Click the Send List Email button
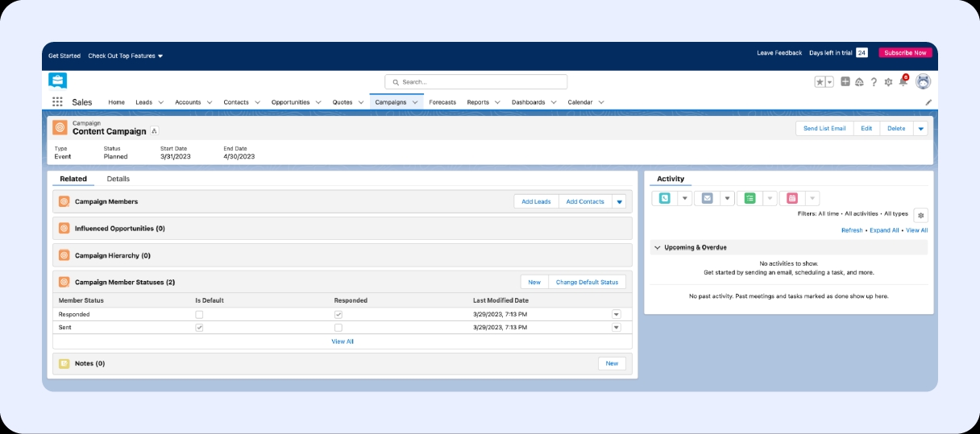The height and width of the screenshot is (434, 980). tap(824, 128)
